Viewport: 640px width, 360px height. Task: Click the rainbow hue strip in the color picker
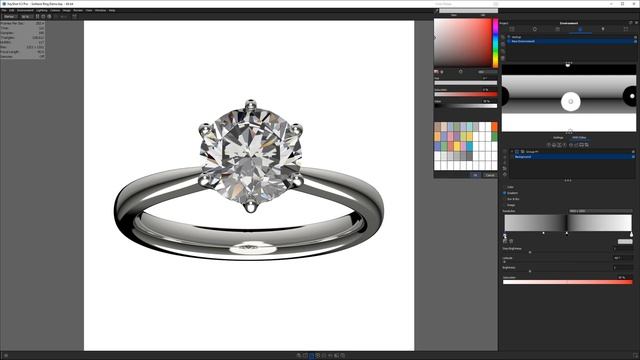(x=495, y=43)
